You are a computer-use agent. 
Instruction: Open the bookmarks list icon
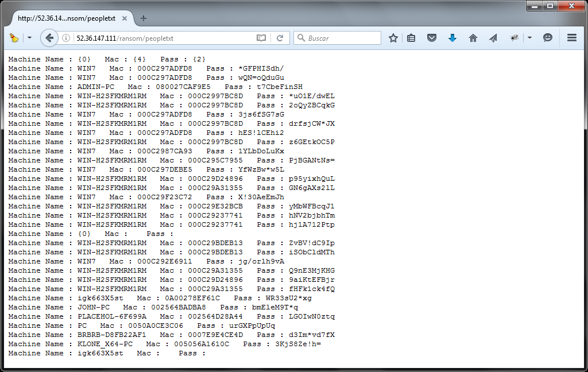pos(411,38)
